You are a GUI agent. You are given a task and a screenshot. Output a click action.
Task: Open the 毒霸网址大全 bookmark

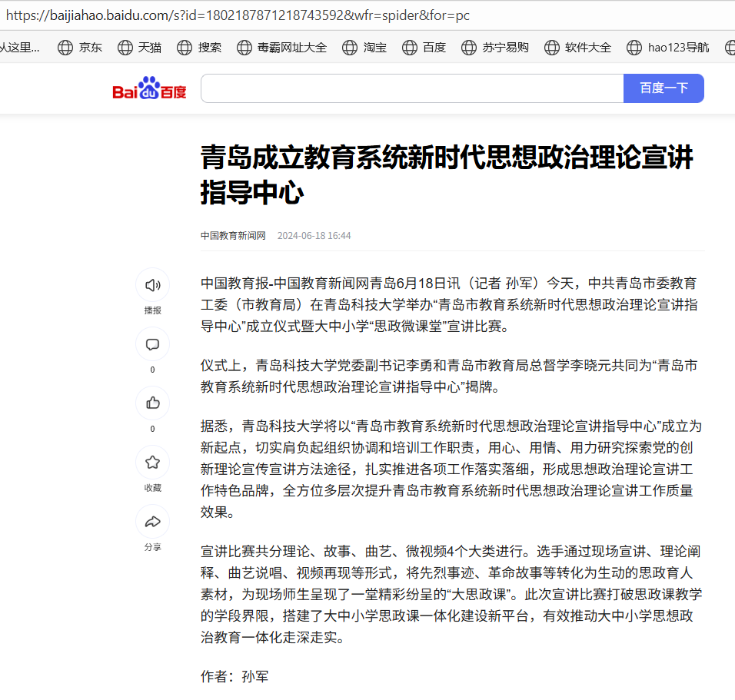[281, 47]
